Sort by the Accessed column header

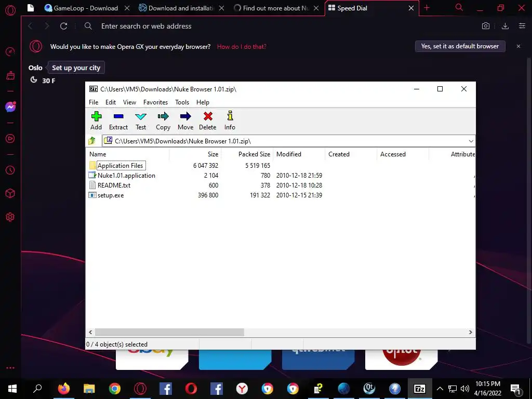[403, 154]
